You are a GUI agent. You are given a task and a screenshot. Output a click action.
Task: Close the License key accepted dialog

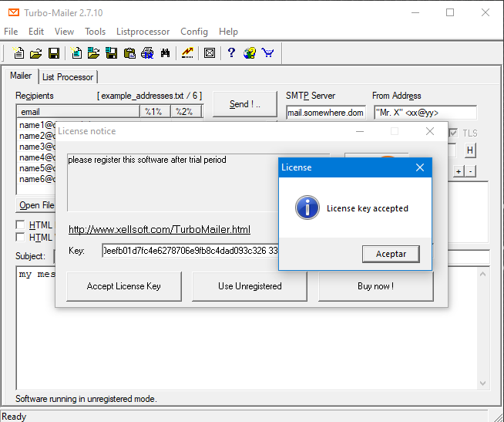[420, 167]
